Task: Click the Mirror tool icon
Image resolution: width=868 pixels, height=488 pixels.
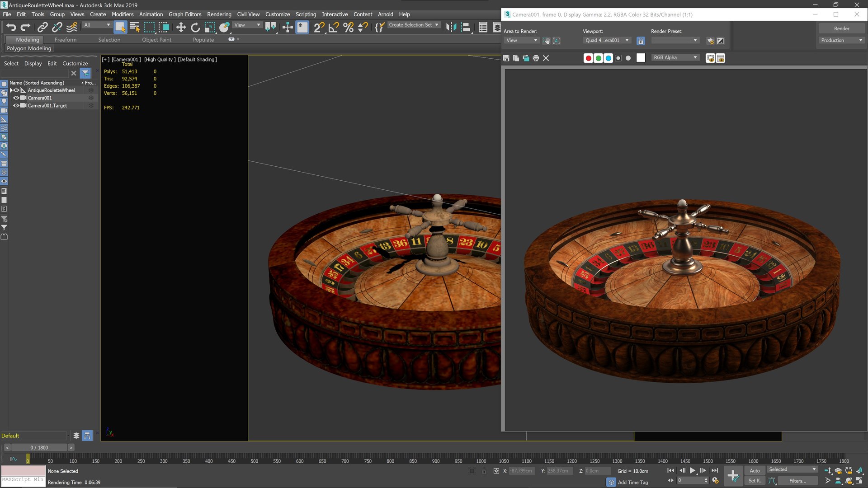Action: (451, 28)
